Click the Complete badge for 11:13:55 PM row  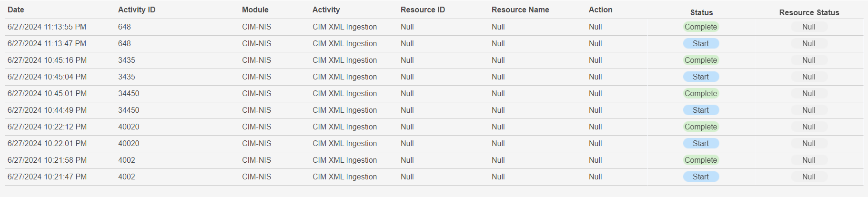701,27
